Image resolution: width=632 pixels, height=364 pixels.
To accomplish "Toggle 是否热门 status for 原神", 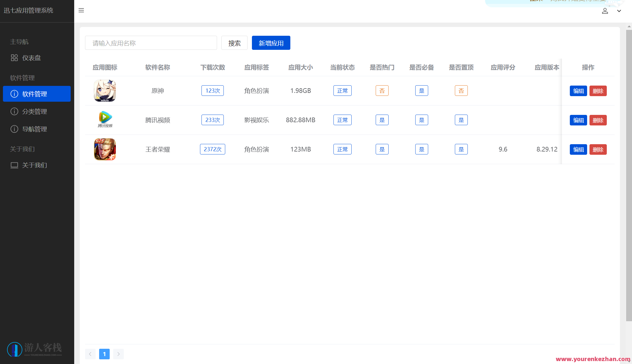I will point(382,91).
